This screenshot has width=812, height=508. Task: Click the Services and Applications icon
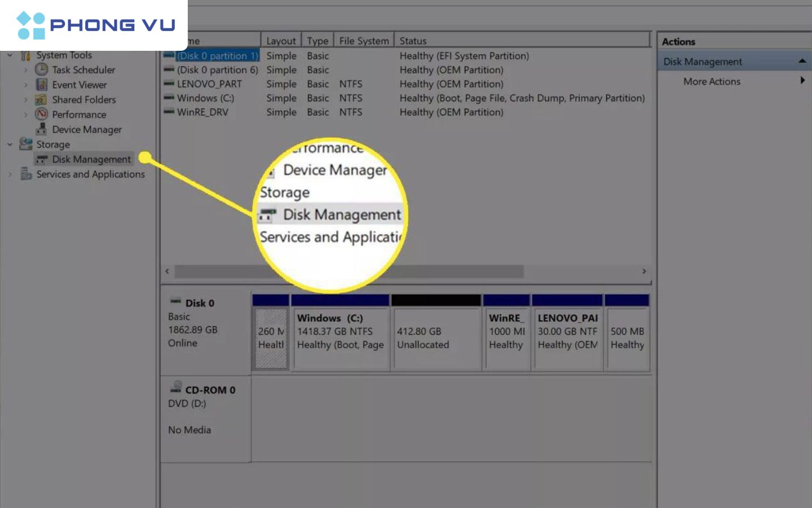point(26,174)
